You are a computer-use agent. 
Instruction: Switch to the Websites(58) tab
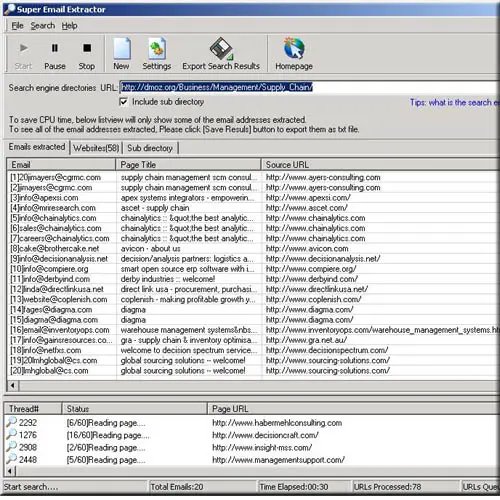tap(96, 148)
